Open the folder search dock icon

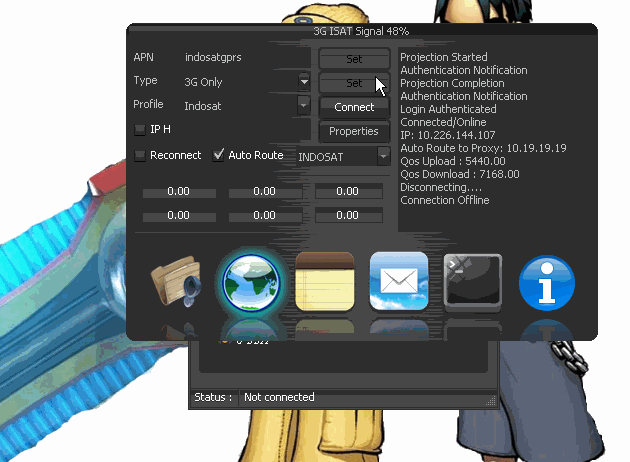point(176,282)
